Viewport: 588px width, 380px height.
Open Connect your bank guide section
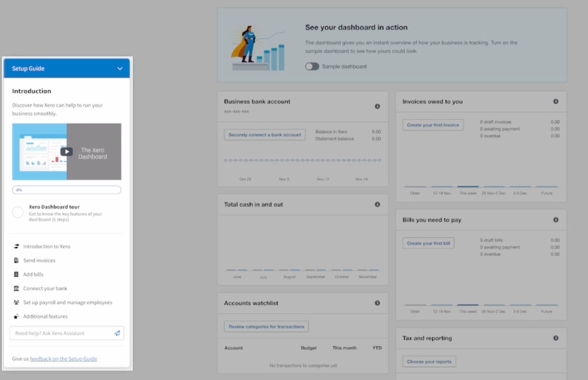click(x=45, y=288)
